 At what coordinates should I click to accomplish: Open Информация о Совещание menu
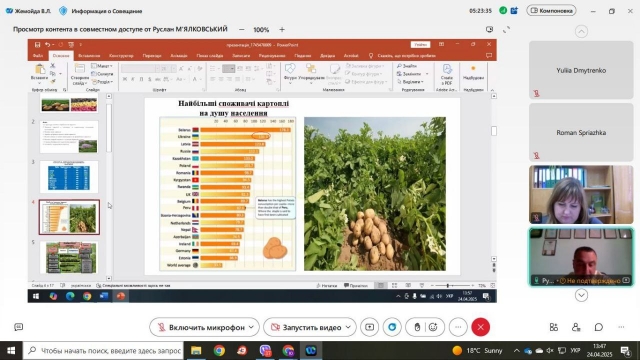pyautogui.click(x=102, y=11)
